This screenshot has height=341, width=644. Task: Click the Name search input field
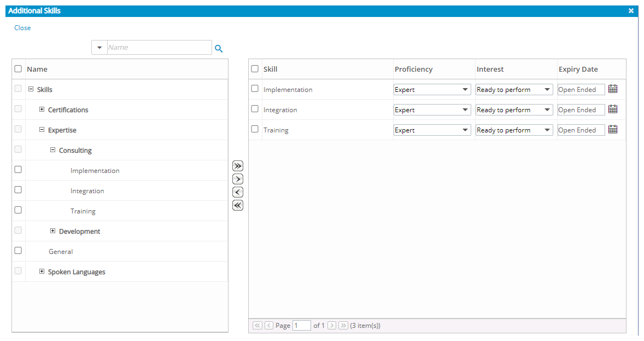pyautogui.click(x=159, y=47)
